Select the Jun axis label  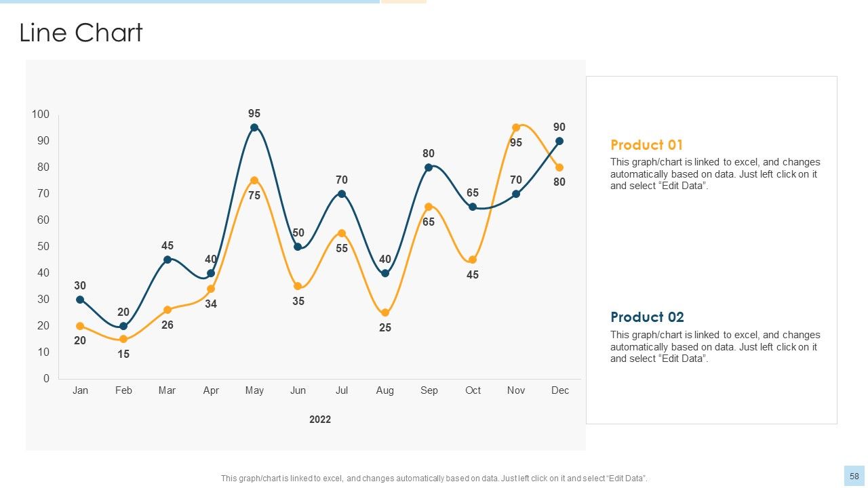coord(298,390)
